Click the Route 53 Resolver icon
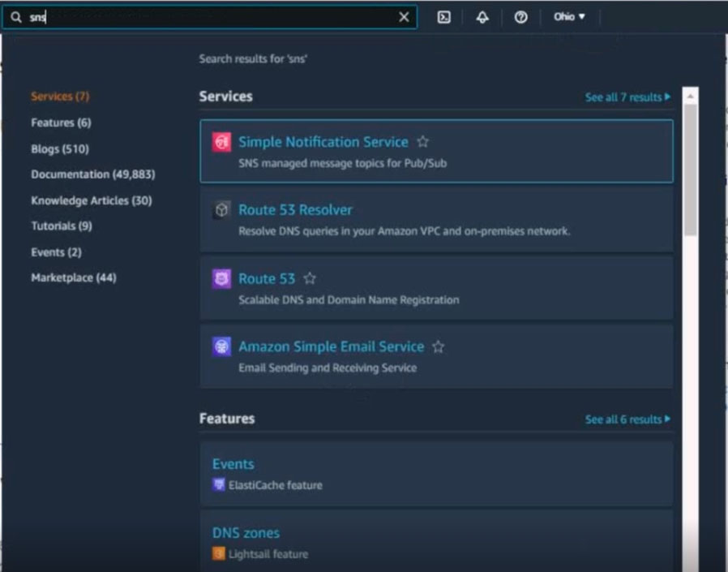The image size is (728, 572). coord(221,210)
